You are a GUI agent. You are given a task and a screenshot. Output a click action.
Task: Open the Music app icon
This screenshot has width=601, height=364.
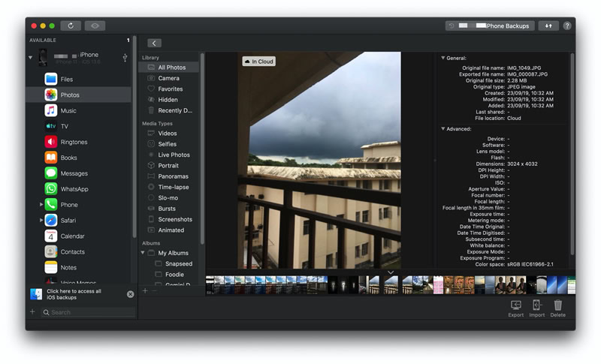pyautogui.click(x=50, y=110)
